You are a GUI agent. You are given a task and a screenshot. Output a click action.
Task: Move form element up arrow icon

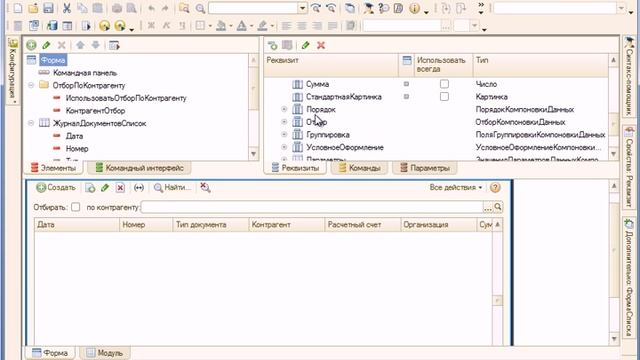click(80, 45)
